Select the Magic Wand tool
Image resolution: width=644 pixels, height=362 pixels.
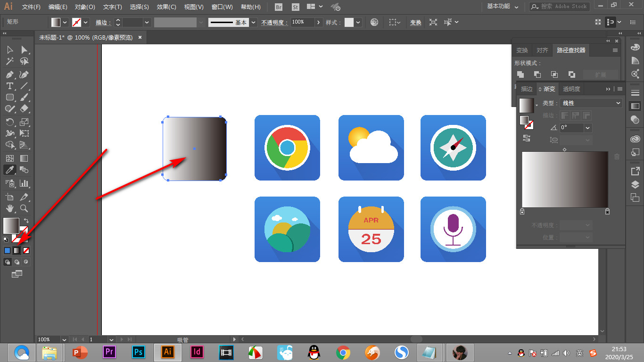point(10,62)
